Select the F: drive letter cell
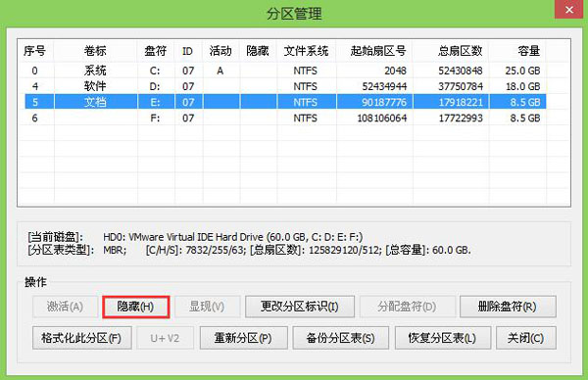 pyautogui.click(x=155, y=119)
